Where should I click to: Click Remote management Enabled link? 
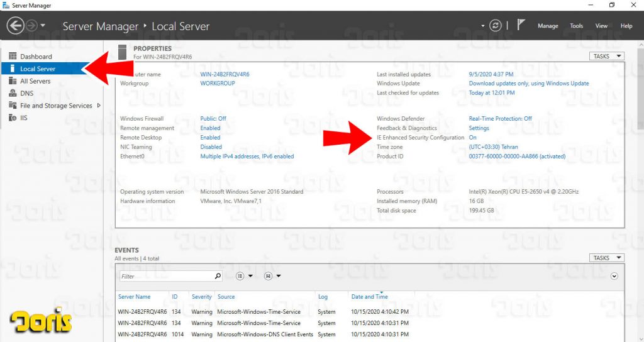210,128
